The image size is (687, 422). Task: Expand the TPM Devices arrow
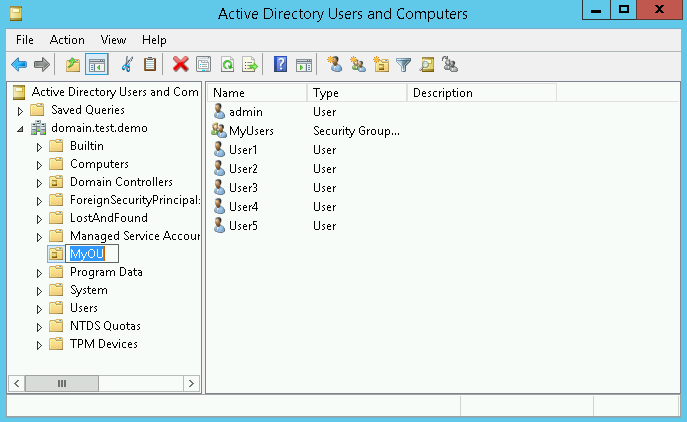point(39,345)
